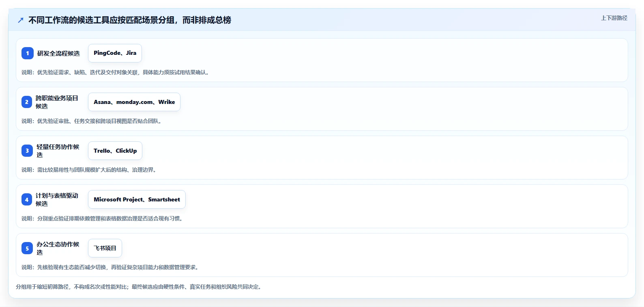Click the 跨职能业务项目候选 label

click(x=57, y=102)
